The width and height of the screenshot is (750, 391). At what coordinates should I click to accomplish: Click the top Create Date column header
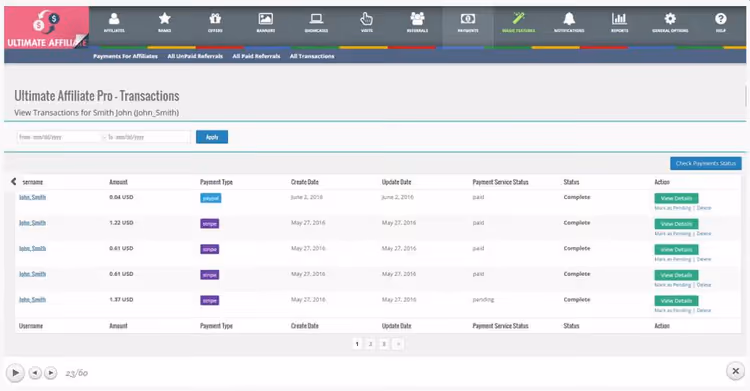305,182
